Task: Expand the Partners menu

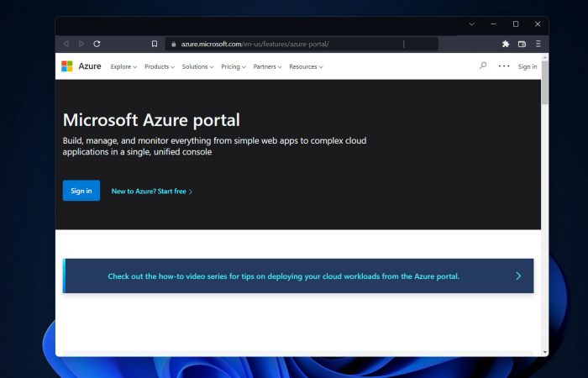Action: pyautogui.click(x=267, y=66)
